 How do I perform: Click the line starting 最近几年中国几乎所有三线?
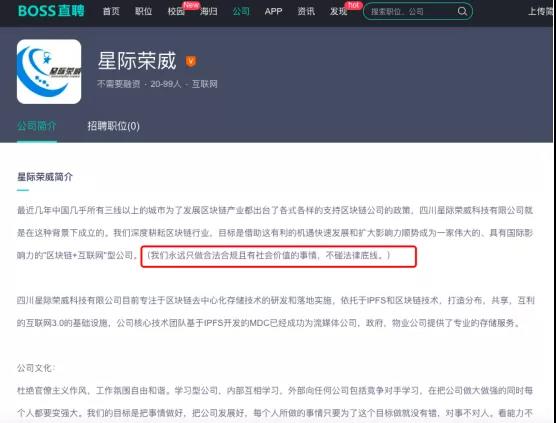pyautogui.click(x=275, y=211)
